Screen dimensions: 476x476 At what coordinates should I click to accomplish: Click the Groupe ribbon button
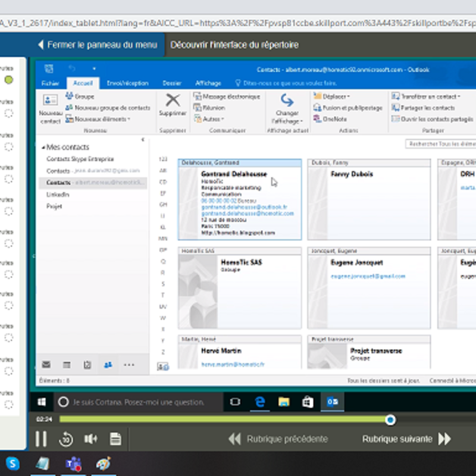click(x=80, y=96)
